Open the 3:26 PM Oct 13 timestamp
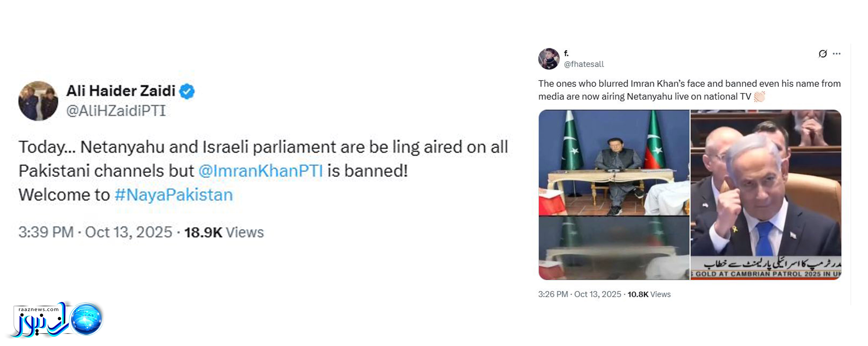This screenshot has height=346, width=868. click(580, 294)
